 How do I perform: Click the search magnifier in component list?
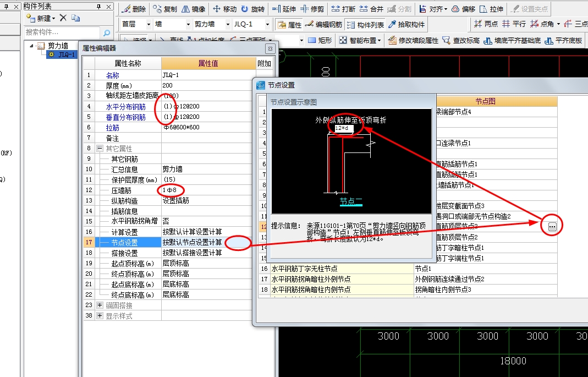click(x=107, y=33)
